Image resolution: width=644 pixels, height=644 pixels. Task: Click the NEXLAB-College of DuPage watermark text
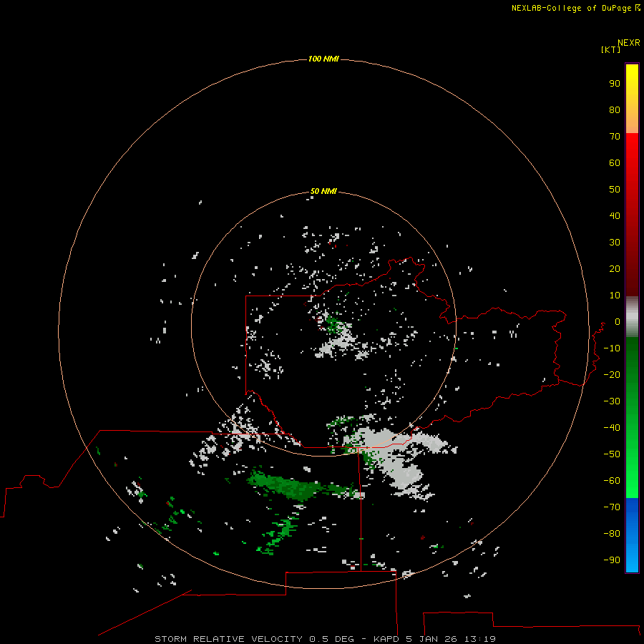click(575, 8)
